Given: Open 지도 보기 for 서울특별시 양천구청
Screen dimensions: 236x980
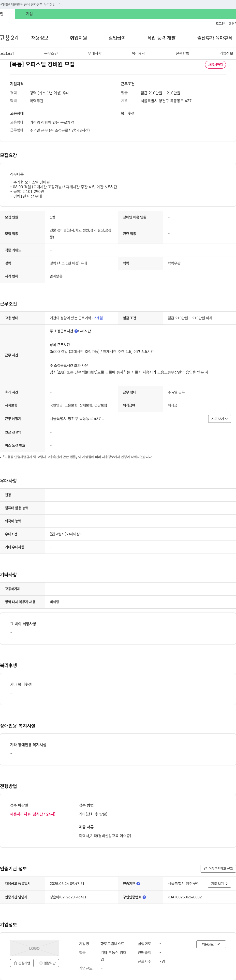Looking at the screenshot, I should pyautogui.click(x=219, y=883).
